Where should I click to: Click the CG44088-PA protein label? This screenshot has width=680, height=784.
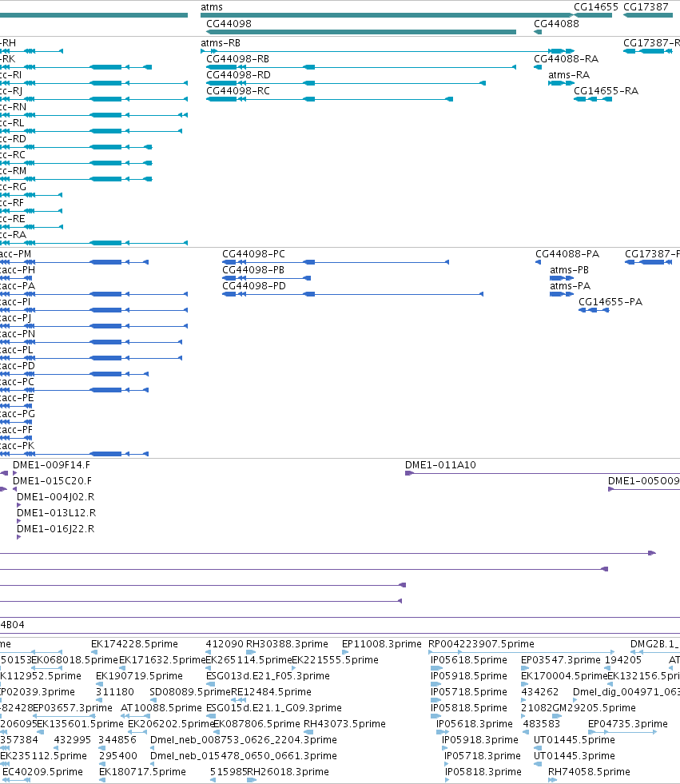(x=567, y=254)
